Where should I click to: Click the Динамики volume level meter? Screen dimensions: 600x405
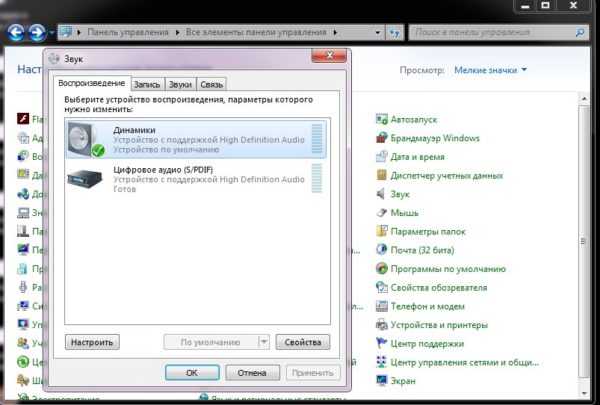click(317, 139)
